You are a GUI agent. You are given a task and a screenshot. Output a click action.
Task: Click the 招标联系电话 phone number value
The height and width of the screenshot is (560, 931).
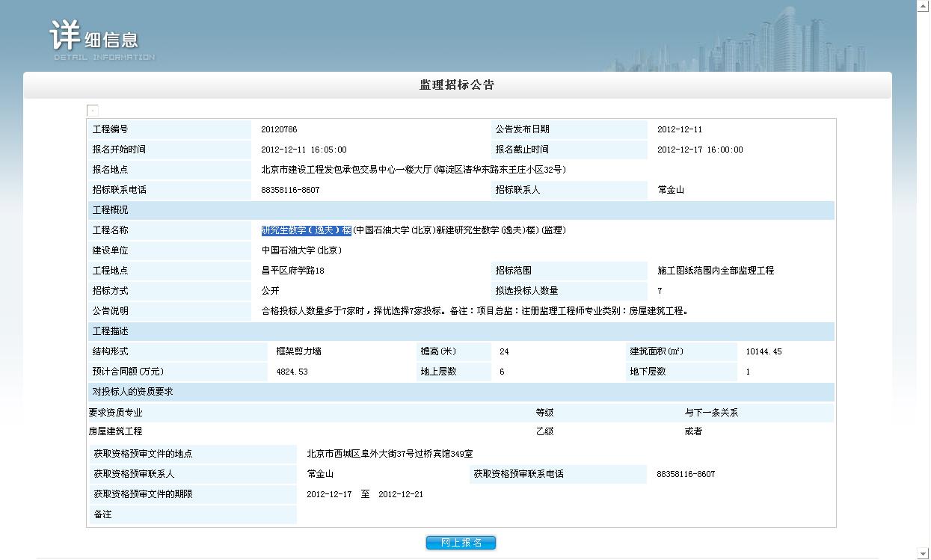click(x=290, y=190)
